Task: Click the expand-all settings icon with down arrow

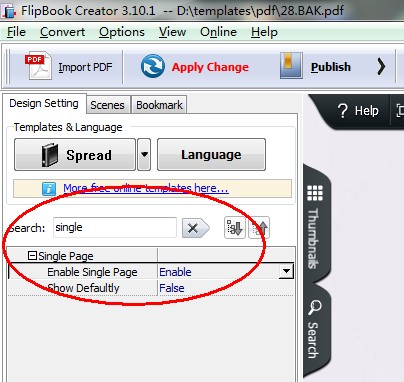Action: 235,228
